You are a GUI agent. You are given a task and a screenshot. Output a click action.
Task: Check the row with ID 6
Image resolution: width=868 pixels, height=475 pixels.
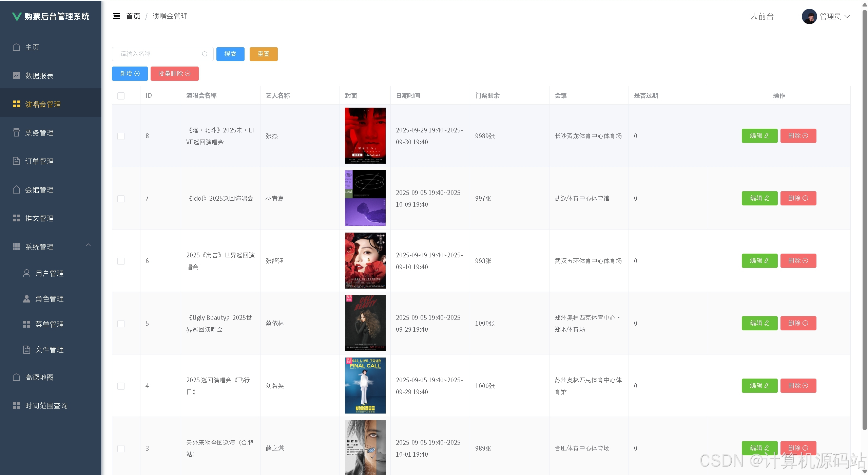click(x=121, y=261)
